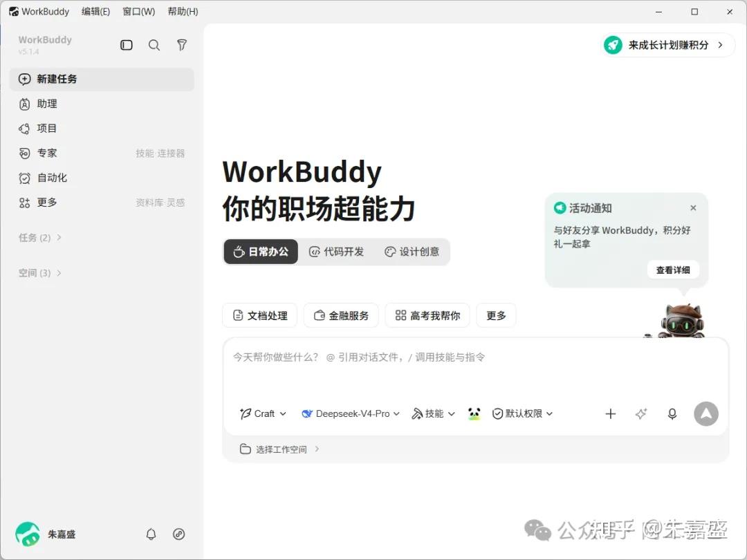Click 资料库·灵感 shortcut text
The image size is (747, 560).
[x=160, y=203]
